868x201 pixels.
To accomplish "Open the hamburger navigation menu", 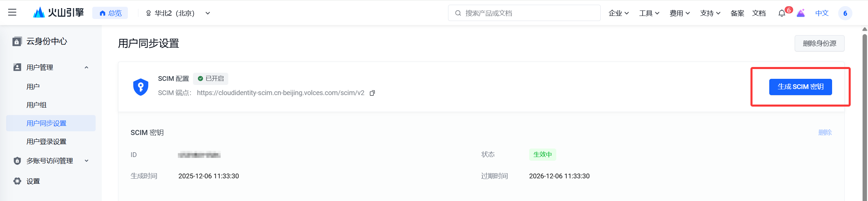I will point(12,13).
